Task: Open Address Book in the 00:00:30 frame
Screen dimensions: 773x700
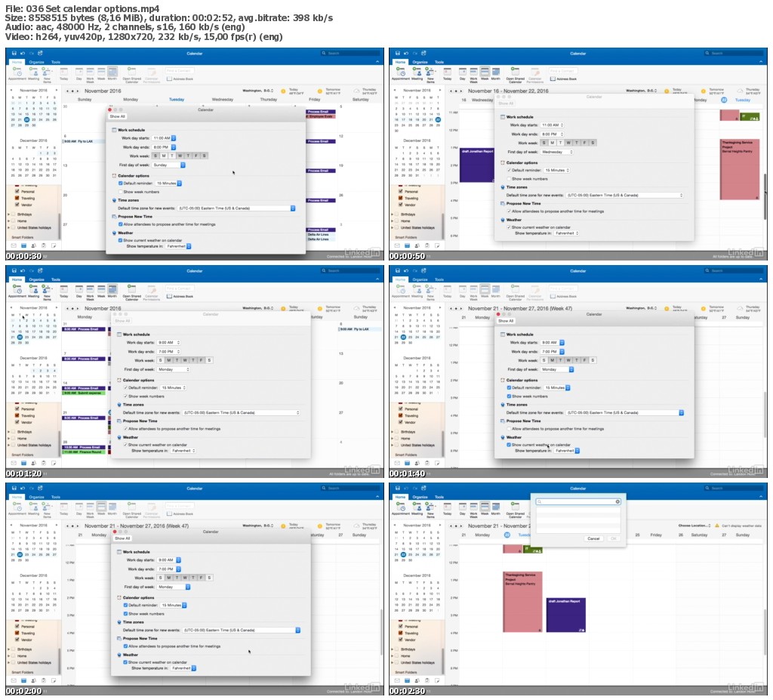Action: click(x=180, y=79)
